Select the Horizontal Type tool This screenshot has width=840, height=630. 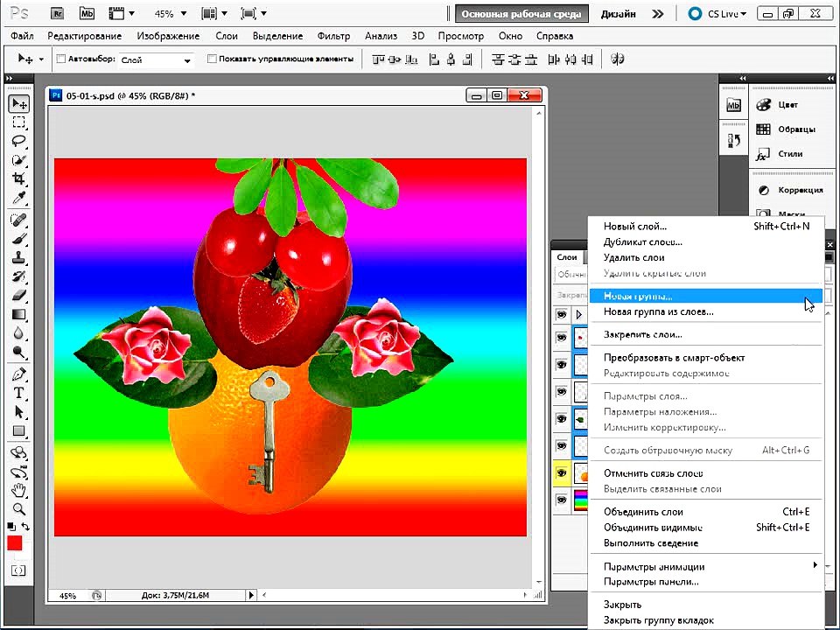[x=18, y=393]
